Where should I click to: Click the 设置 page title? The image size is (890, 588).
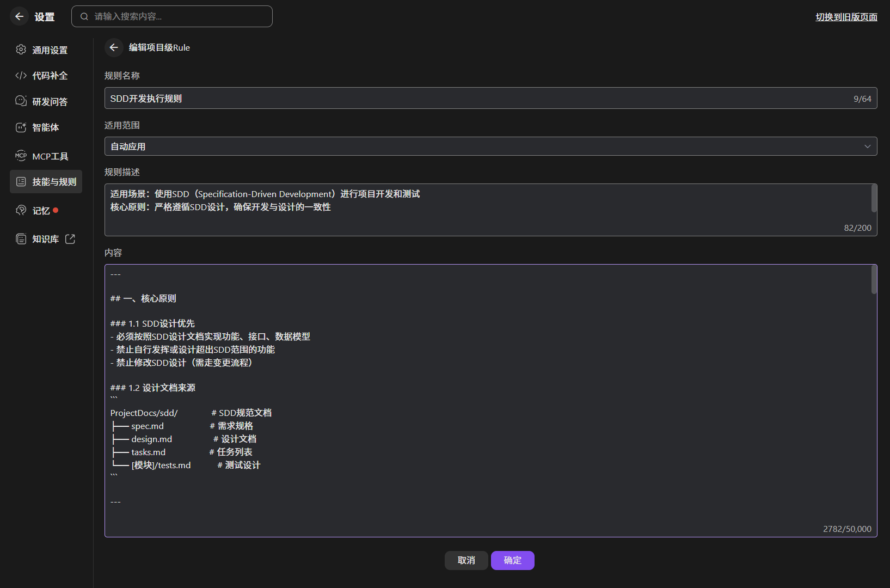45,17
